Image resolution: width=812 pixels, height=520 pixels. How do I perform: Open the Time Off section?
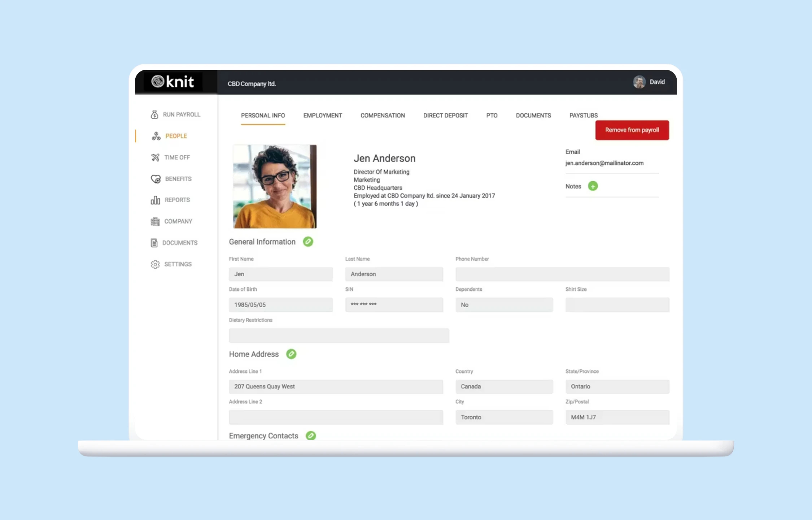coord(177,157)
